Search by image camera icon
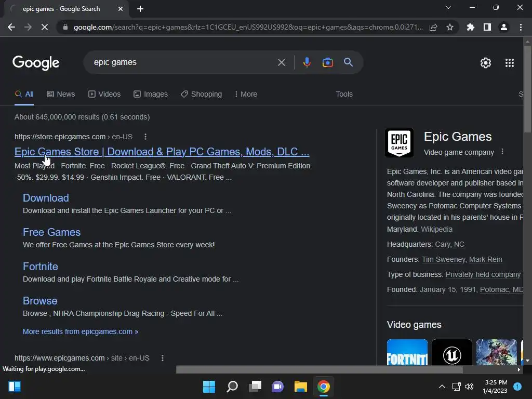 (x=327, y=62)
